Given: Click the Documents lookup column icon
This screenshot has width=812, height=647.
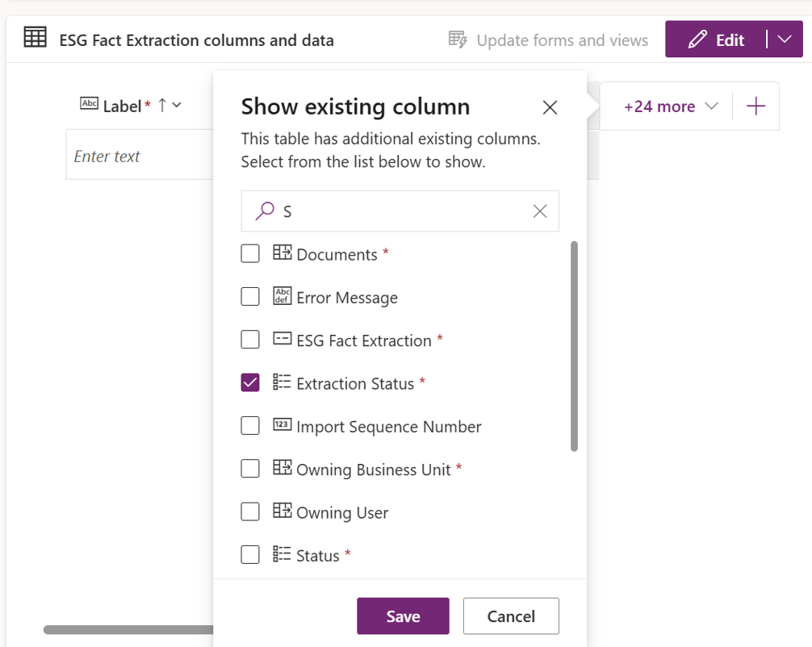Looking at the screenshot, I should pos(282,253).
